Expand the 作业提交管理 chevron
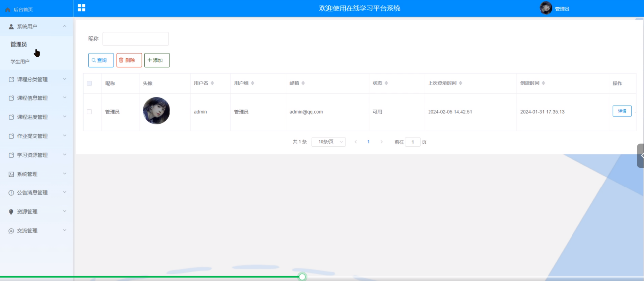The height and width of the screenshot is (281, 644). tap(65, 136)
